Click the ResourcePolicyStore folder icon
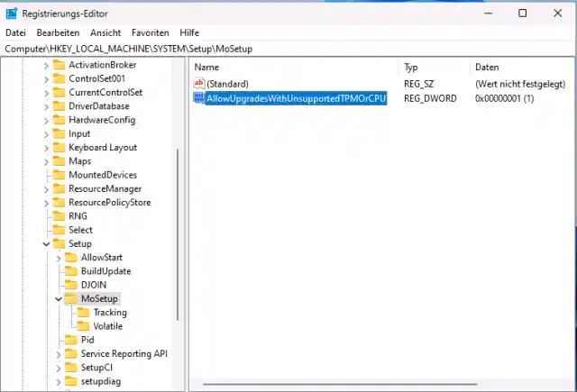 click(59, 203)
